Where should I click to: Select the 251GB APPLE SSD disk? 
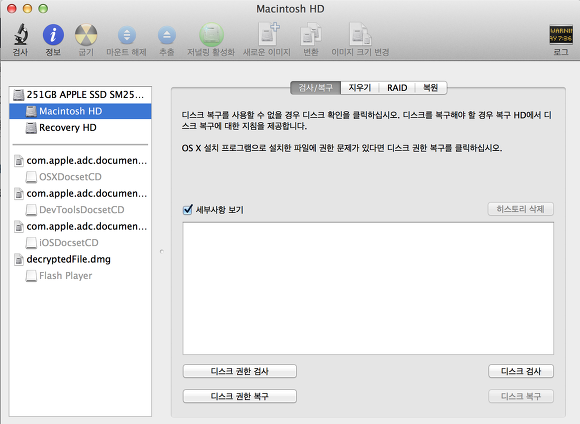pos(80,95)
